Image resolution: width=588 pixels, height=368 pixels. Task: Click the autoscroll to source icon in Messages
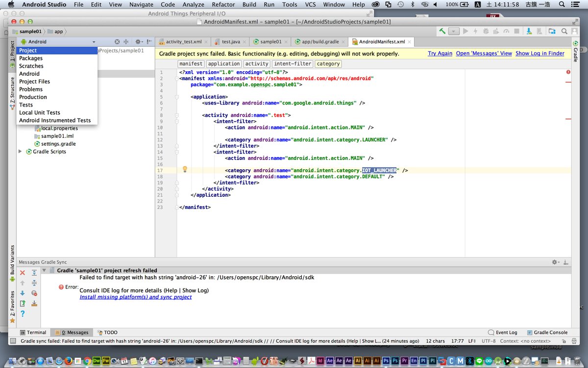34,303
